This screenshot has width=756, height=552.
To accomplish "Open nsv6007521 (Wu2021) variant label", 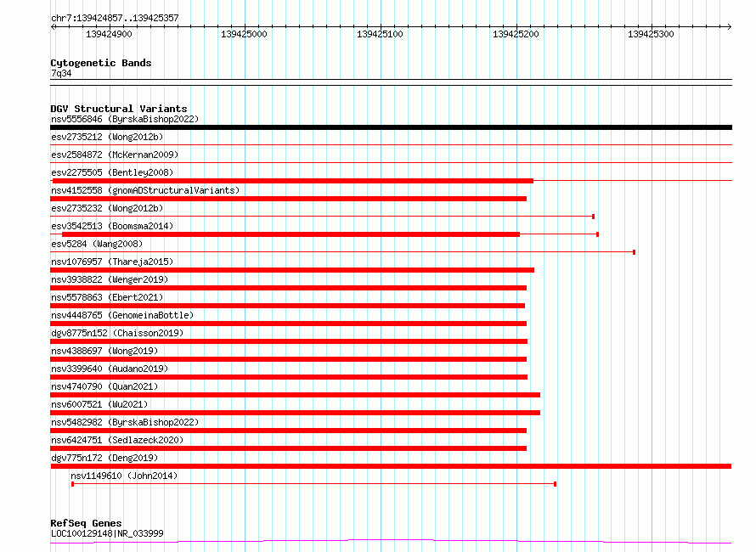I will tap(99, 404).
